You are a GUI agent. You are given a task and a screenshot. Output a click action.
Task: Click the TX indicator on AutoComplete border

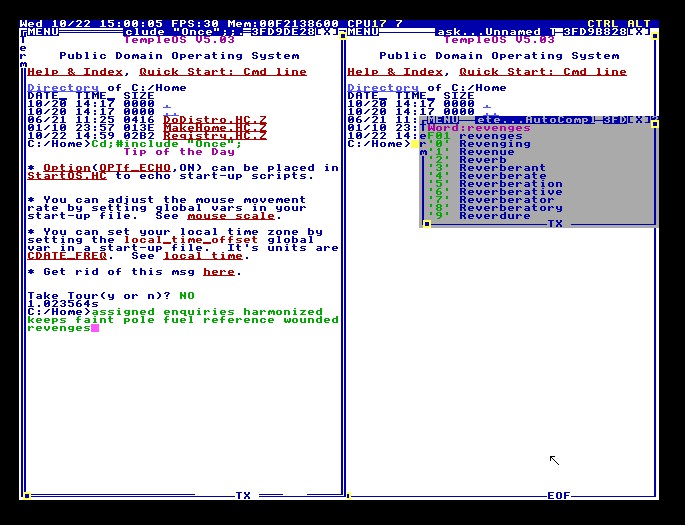pyautogui.click(x=555, y=224)
